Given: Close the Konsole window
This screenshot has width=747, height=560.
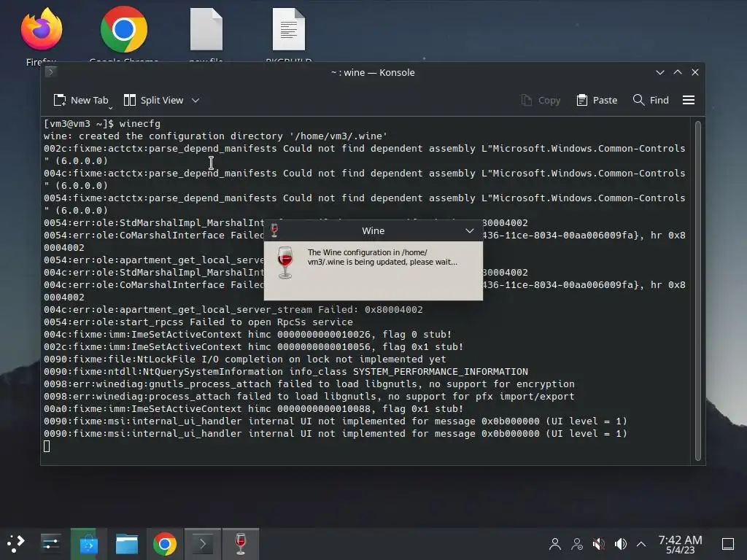Looking at the screenshot, I should [x=695, y=72].
